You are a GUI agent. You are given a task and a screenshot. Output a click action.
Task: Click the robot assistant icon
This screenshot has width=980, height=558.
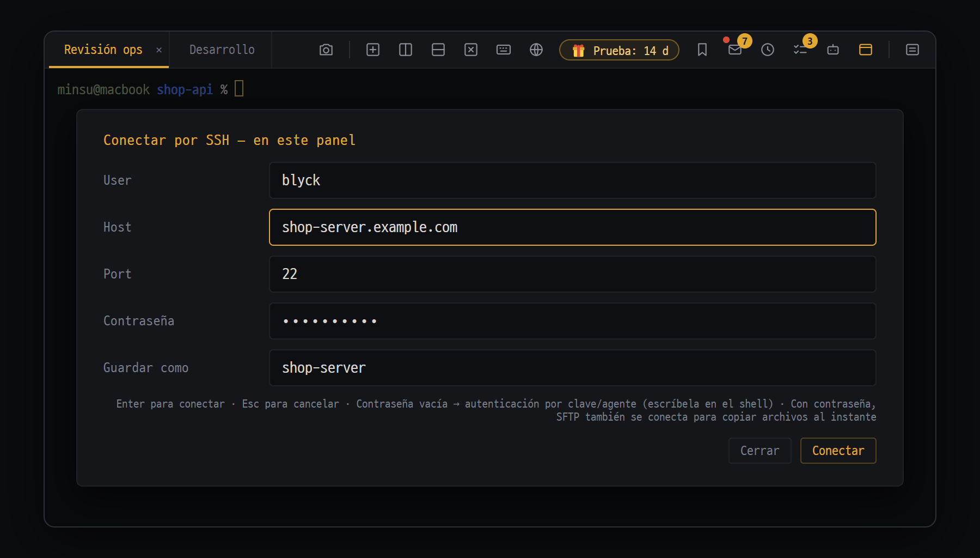coord(833,50)
